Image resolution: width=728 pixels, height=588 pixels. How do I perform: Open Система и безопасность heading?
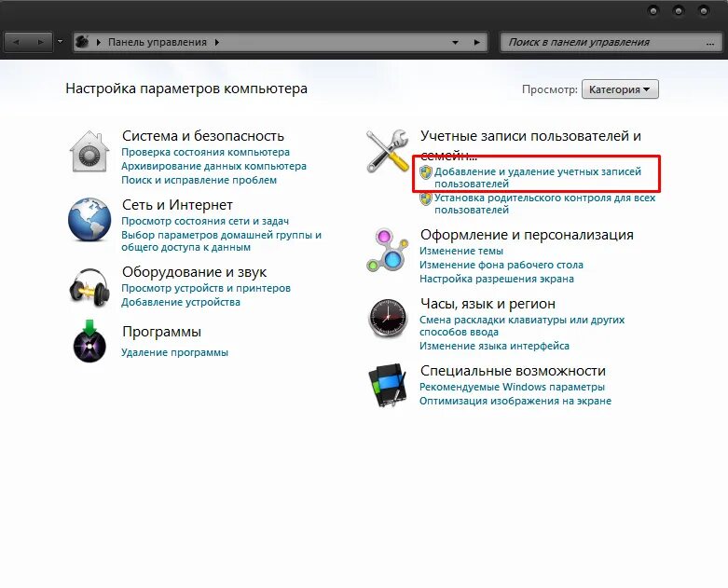203,136
